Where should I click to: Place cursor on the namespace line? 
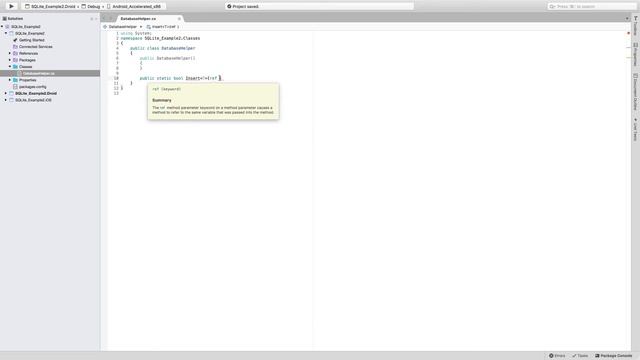click(x=160, y=38)
